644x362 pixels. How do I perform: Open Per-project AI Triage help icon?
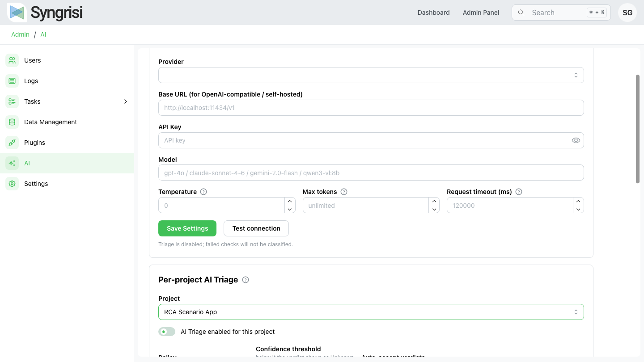[246, 280]
